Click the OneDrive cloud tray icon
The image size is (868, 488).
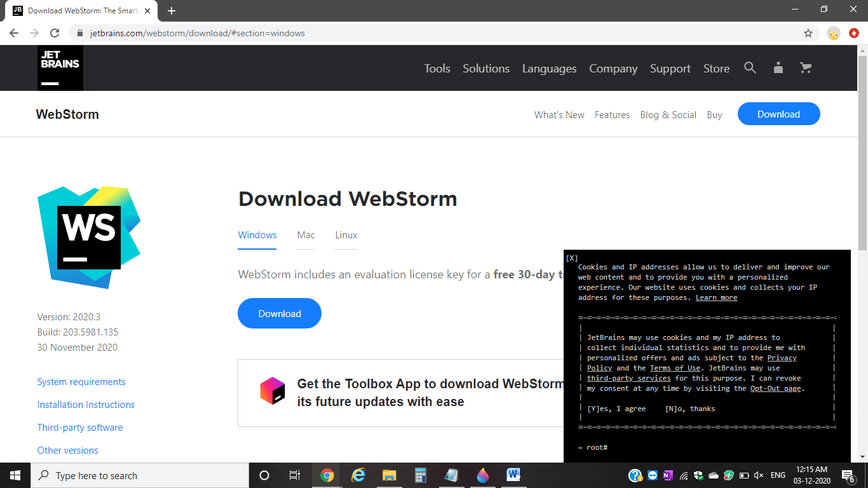coord(713,475)
